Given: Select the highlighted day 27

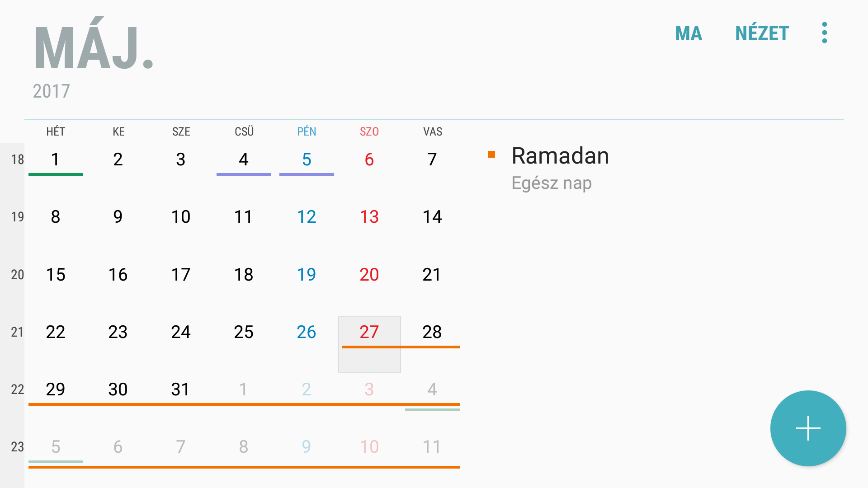Looking at the screenshot, I should tap(369, 344).
